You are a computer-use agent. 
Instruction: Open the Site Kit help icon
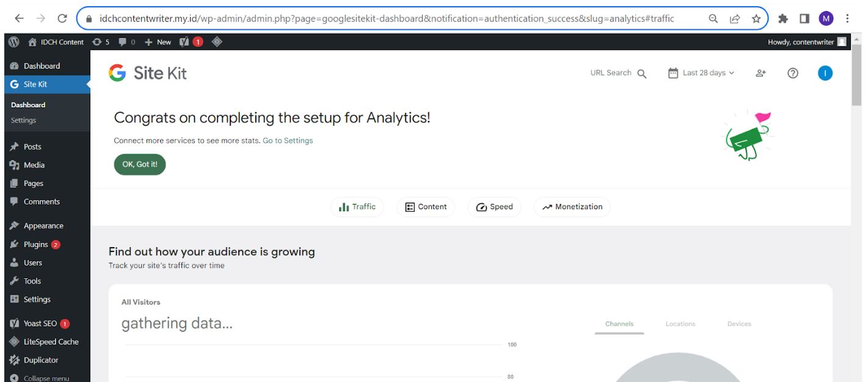click(793, 73)
